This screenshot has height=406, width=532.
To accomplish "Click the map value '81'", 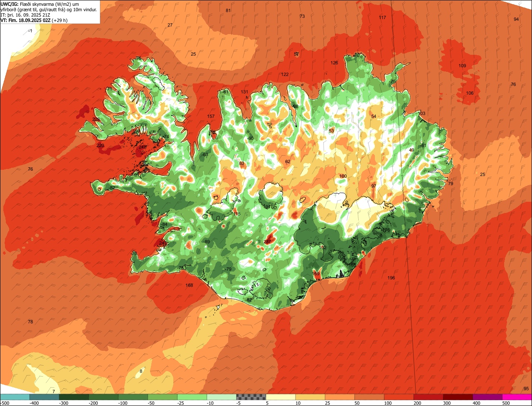I will [228, 10].
